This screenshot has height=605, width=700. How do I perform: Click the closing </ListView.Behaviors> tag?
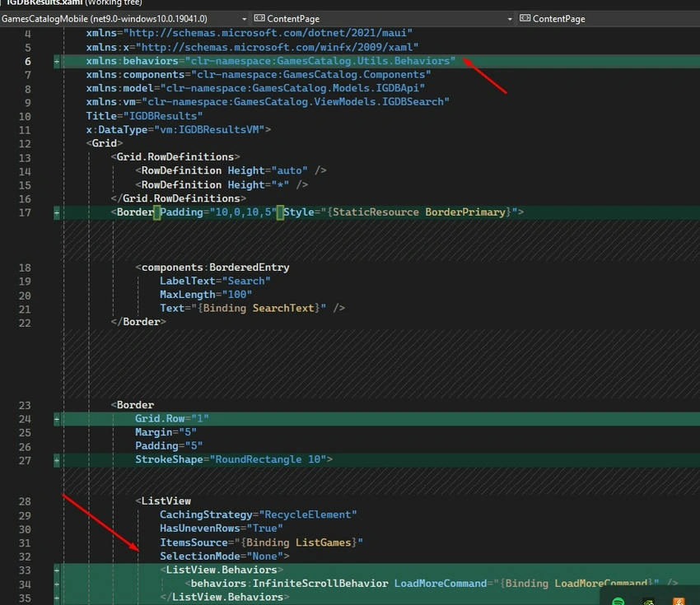tap(225, 598)
